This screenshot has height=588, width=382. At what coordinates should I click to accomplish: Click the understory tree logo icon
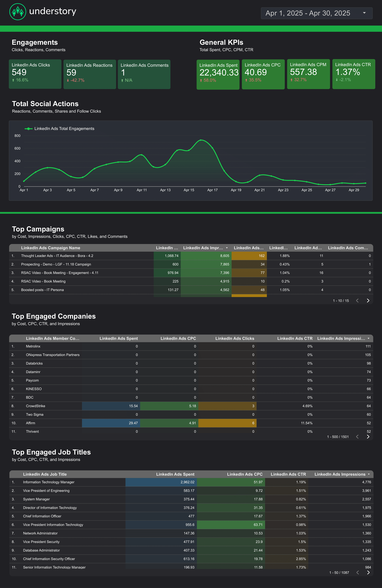coord(17,12)
